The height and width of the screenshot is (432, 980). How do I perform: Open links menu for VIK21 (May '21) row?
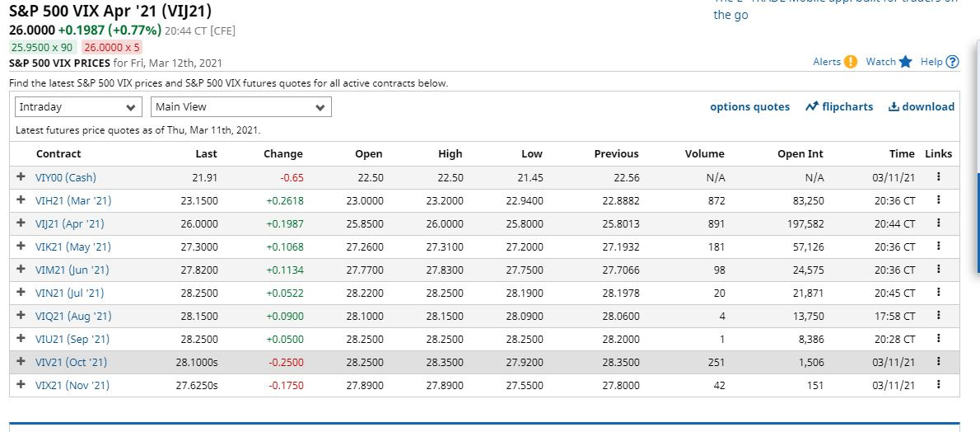click(938, 247)
